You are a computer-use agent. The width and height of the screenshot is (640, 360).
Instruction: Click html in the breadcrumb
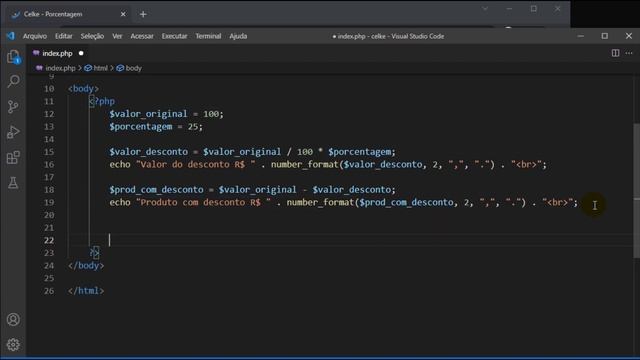[x=100, y=68]
